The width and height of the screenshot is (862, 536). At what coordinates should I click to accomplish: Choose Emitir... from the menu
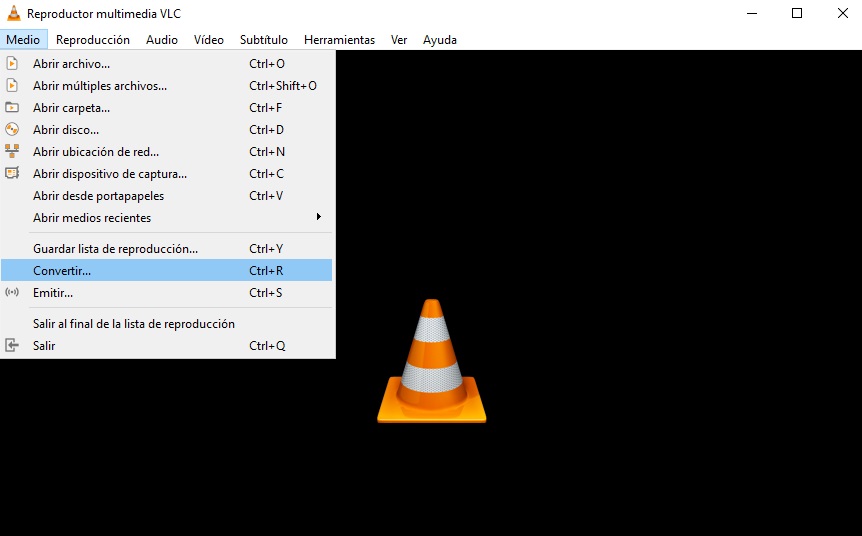[x=167, y=292]
